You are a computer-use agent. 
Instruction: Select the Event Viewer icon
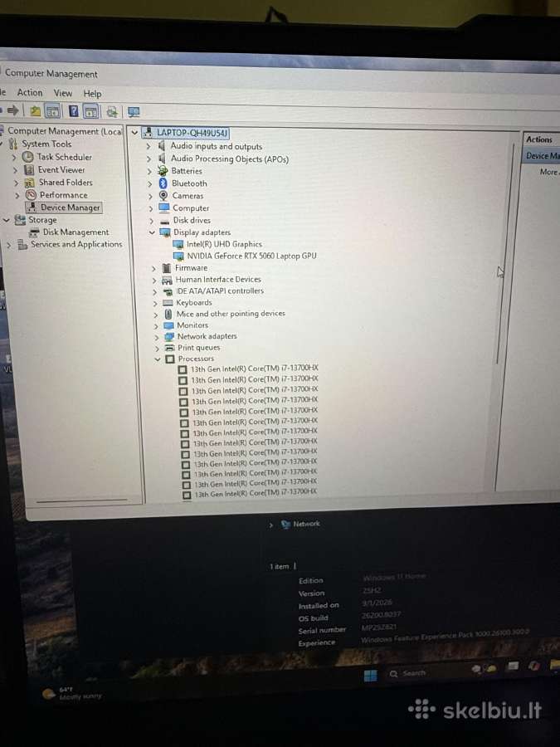pos(29,169)
